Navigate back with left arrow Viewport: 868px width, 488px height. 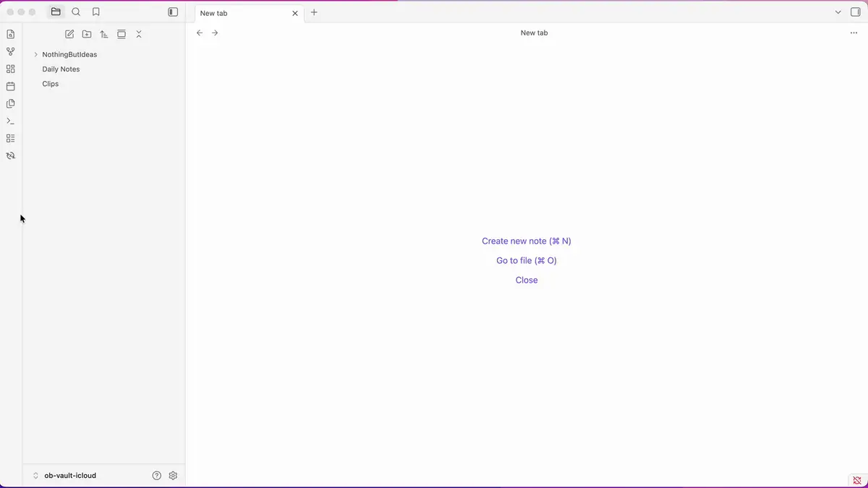coord(200,33)
